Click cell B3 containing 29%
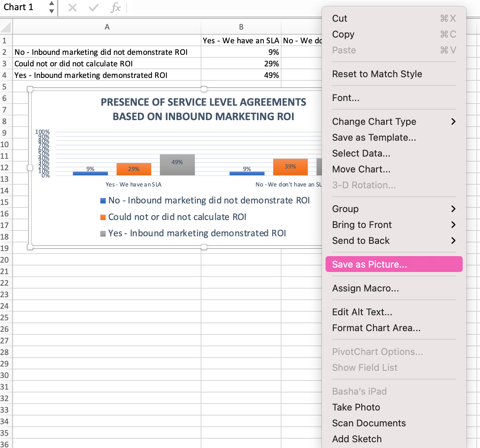This screenshot has width=480, height=448. [241, 63]
